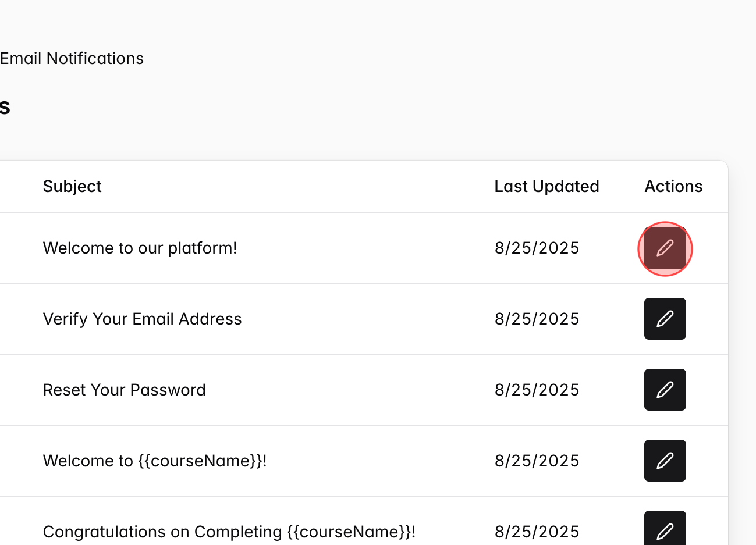This screenshot has height=545, width=756.
Task: Select the 'Verify Your Email Address' subject
Action: [x=142, y=319]
